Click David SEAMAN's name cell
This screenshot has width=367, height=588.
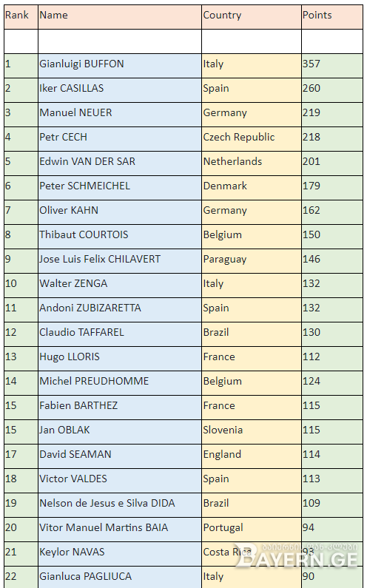point(120,456)
